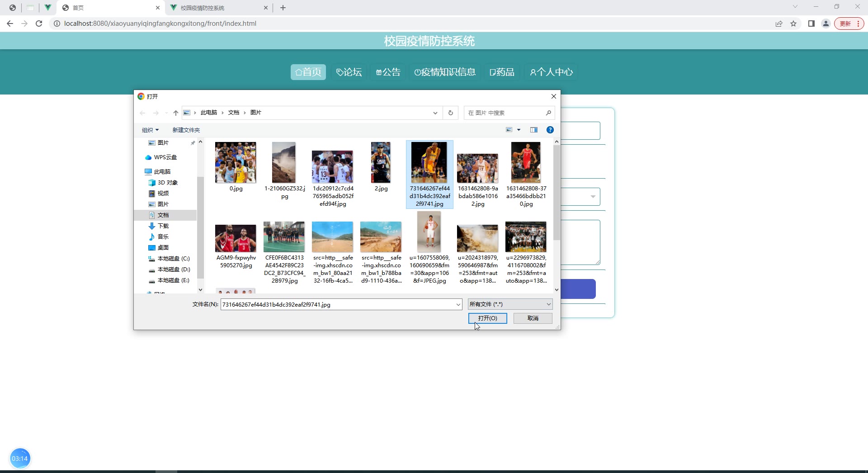Click the 03:14 timer bubble
The image size is (868, 473).
pyautogui.click(x=19, y=459)
